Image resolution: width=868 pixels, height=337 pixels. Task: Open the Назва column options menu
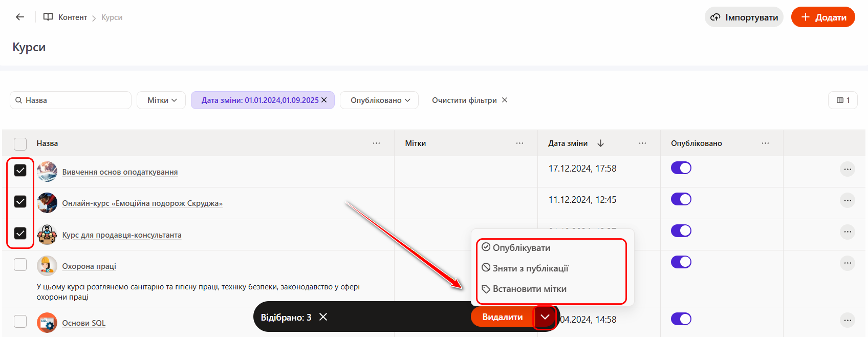pos(376,143)
